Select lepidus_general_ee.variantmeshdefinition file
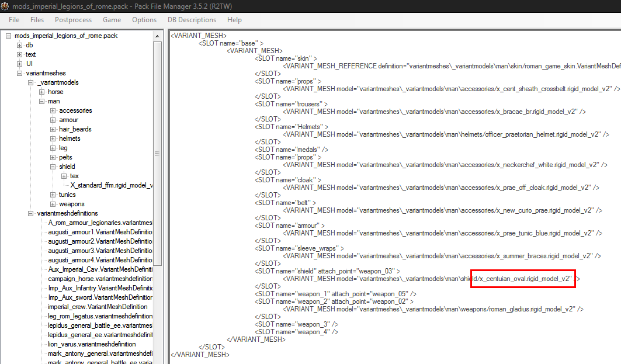 pyautogui.click(x=100, y=335)
